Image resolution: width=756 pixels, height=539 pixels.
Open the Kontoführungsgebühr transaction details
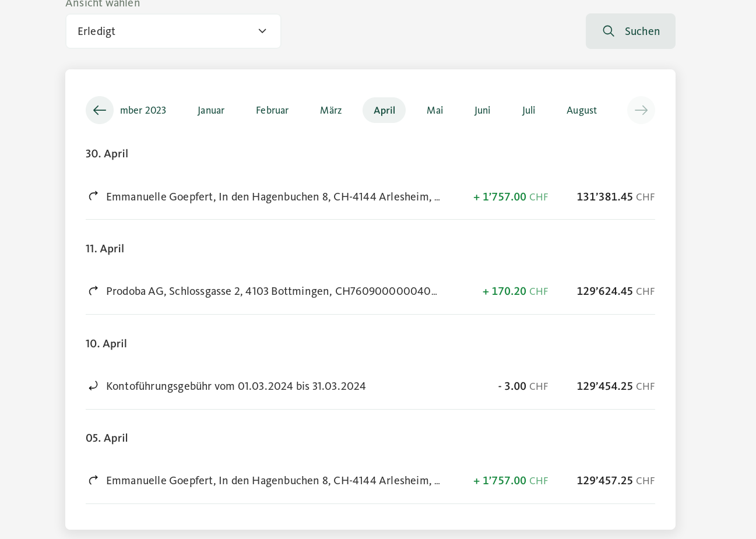tap(370, 386)
